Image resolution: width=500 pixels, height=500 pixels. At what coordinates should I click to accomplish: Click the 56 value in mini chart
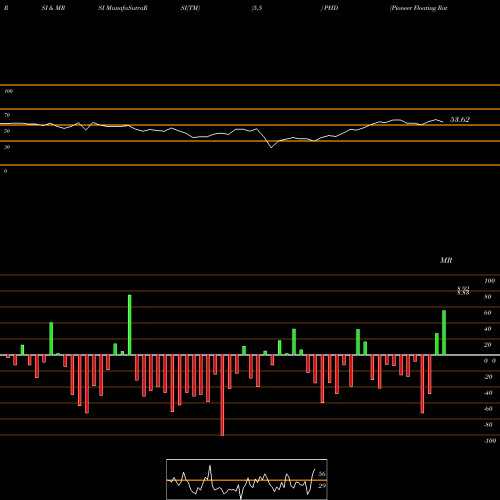(322, 474)
